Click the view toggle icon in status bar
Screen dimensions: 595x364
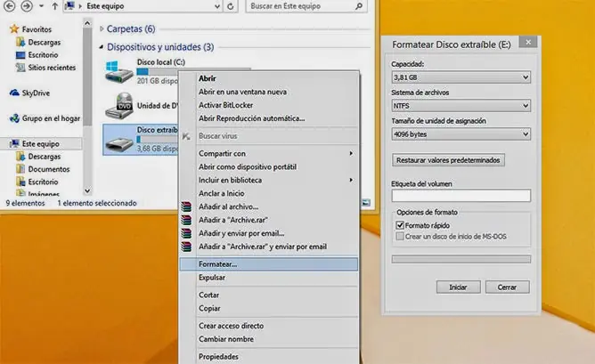[x=366, y=203]
